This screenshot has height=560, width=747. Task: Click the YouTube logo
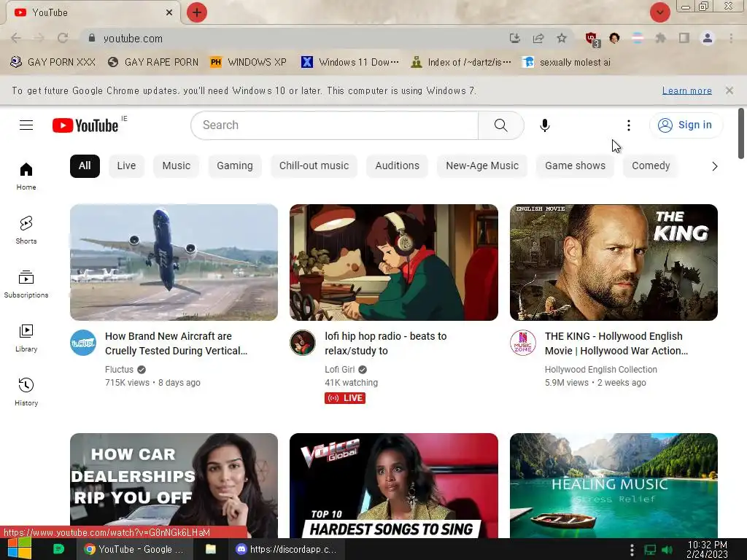click(85, 125)
